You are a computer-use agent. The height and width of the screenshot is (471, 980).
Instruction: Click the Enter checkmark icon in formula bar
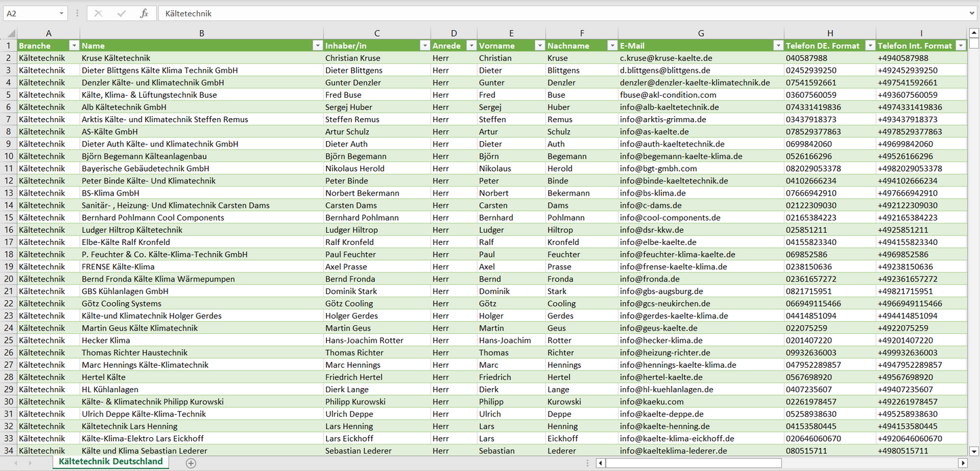[x=121, y=14]
